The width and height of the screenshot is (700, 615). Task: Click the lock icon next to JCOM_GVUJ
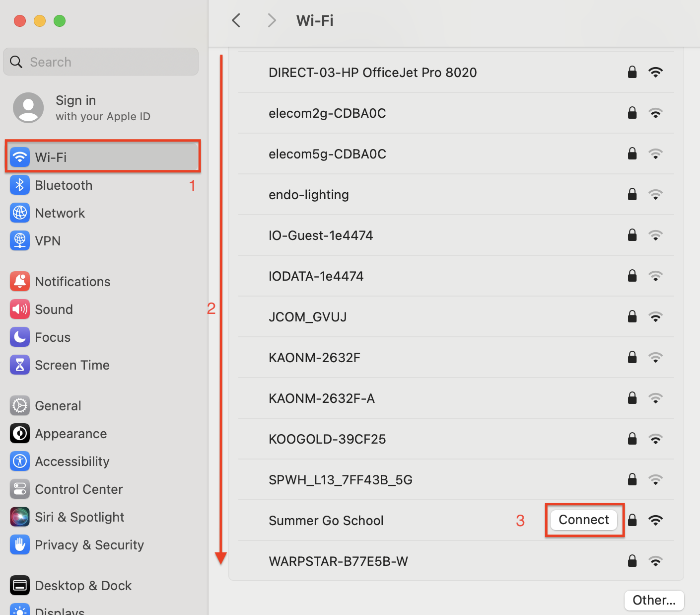pos(632,316)
